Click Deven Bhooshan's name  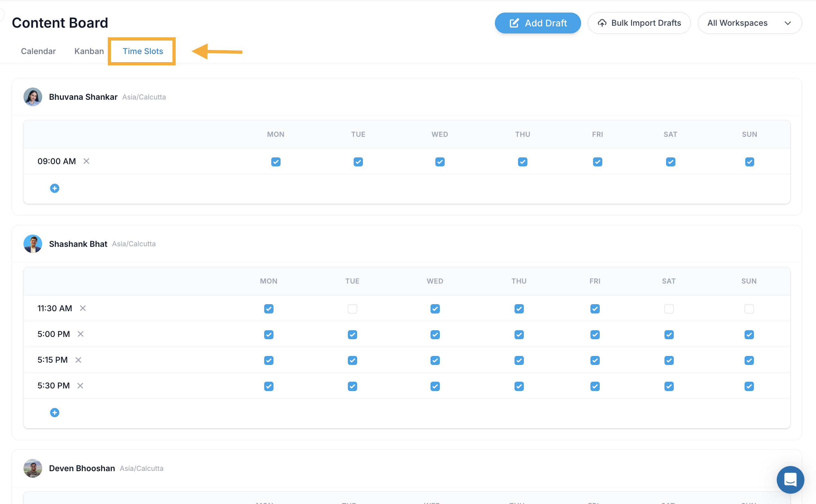pos(82,468)
